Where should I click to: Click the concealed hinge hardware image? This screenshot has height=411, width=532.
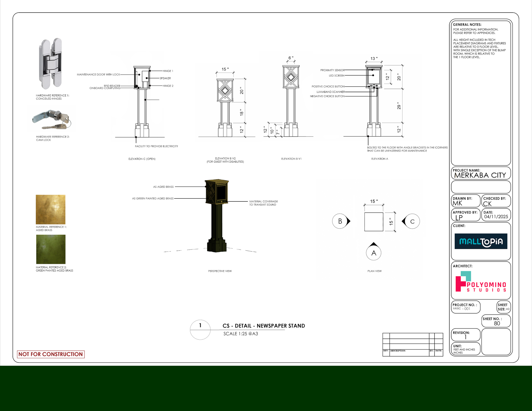[51, 64]
